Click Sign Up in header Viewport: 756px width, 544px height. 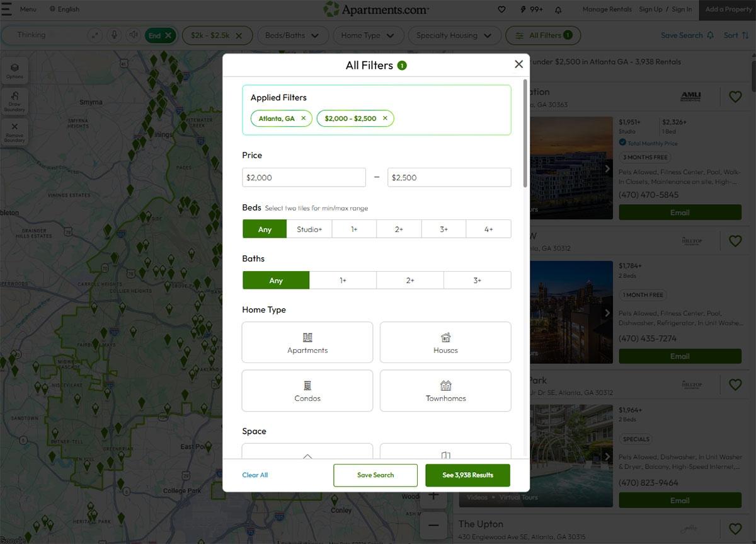click(x=650, y=9)
